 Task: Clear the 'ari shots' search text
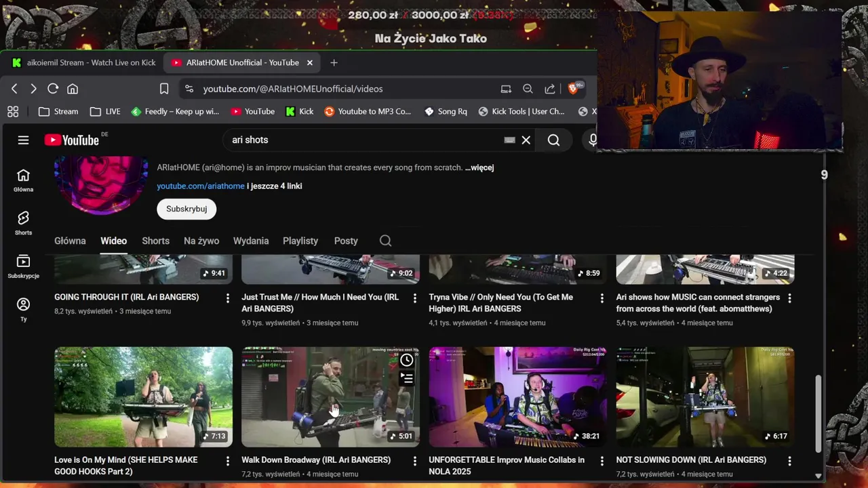point(526,140)
